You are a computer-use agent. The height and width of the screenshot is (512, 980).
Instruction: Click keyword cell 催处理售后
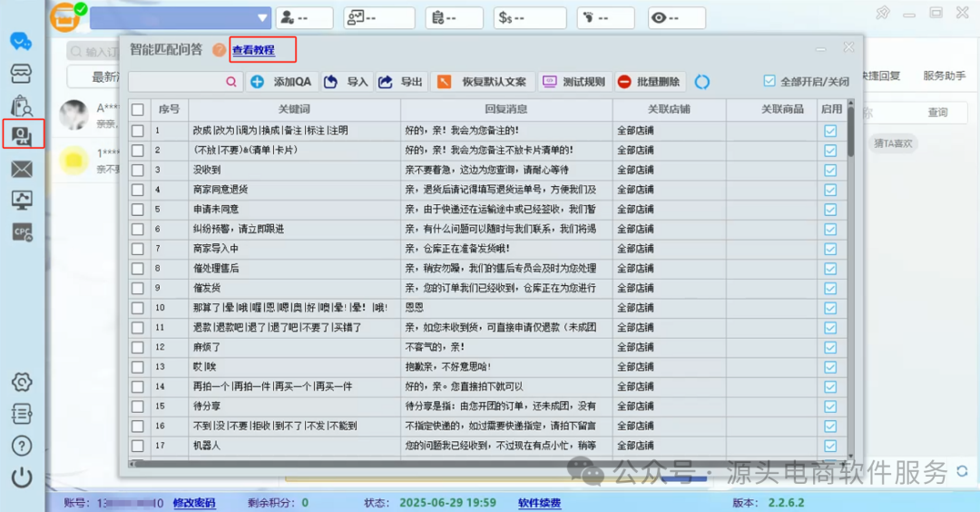coord(294,268)
